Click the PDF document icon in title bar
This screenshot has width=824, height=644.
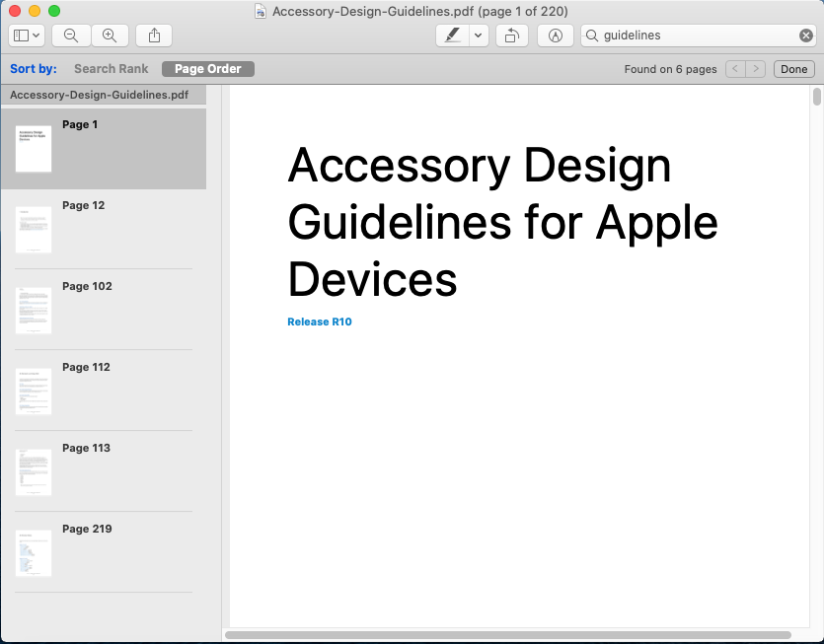pyautogui.click(x=261, y=11)
